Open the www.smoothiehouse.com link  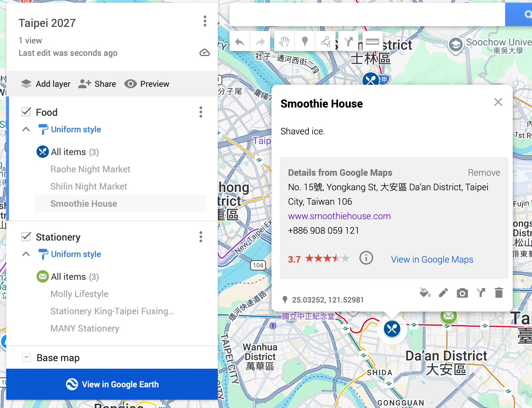coord(339,216)
